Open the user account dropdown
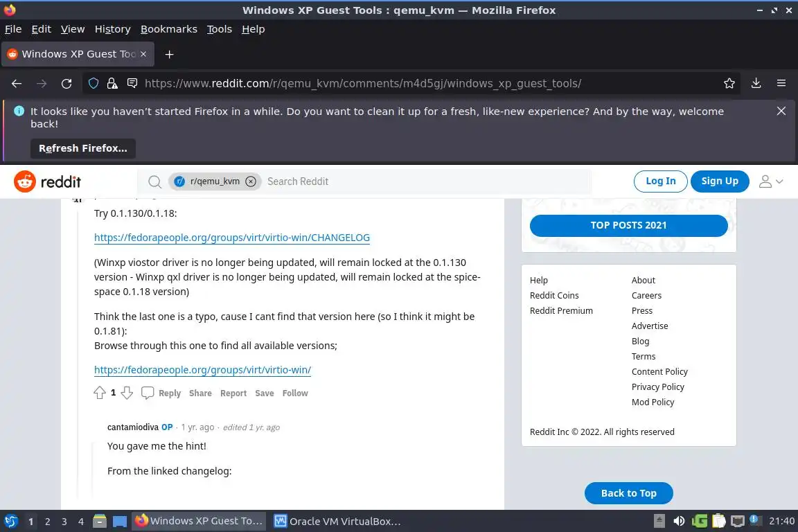 coord(770,181)
